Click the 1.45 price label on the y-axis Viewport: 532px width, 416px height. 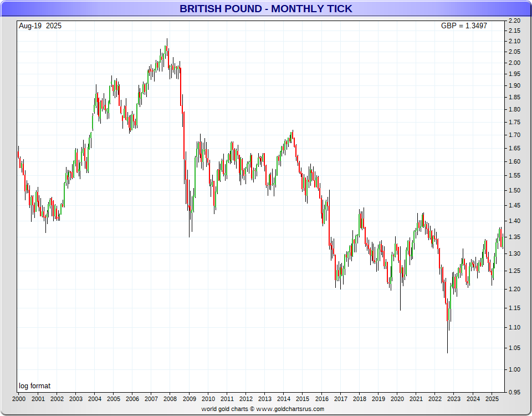[x=515, y=205]
